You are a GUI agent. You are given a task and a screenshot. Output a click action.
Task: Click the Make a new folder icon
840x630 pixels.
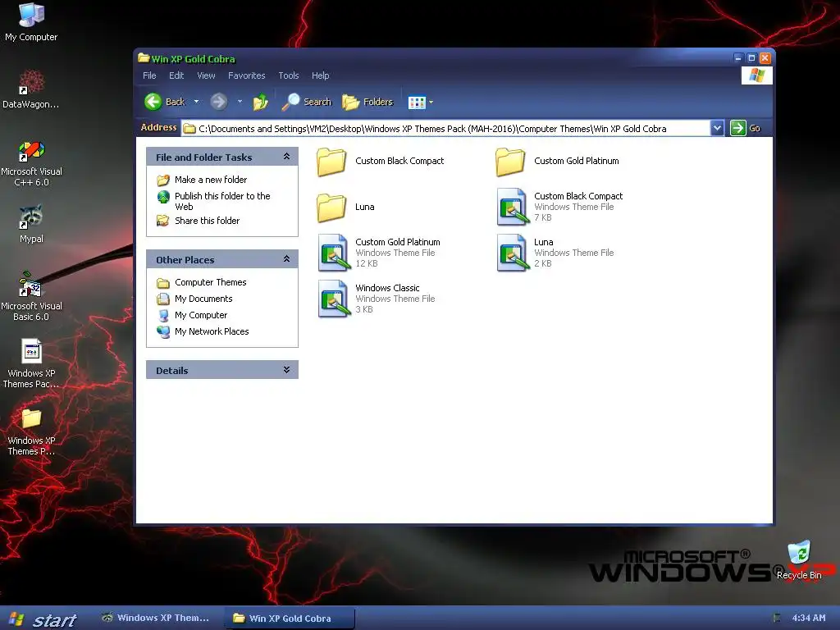click(163, 180)
